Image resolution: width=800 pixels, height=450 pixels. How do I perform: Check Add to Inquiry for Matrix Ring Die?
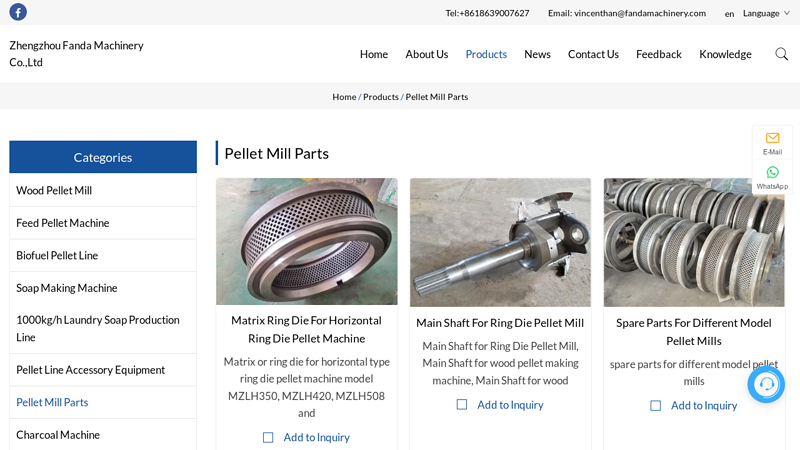click(x=268, y=437)
